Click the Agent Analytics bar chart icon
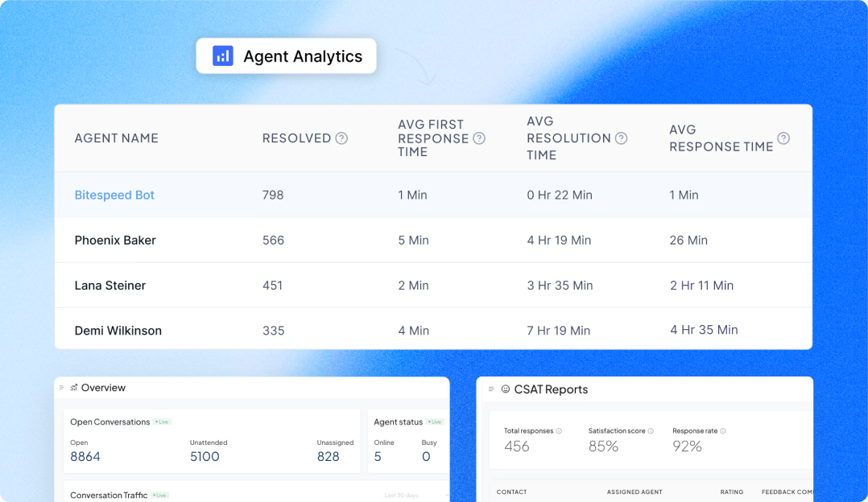868x502 pixels. coord(222,56)
